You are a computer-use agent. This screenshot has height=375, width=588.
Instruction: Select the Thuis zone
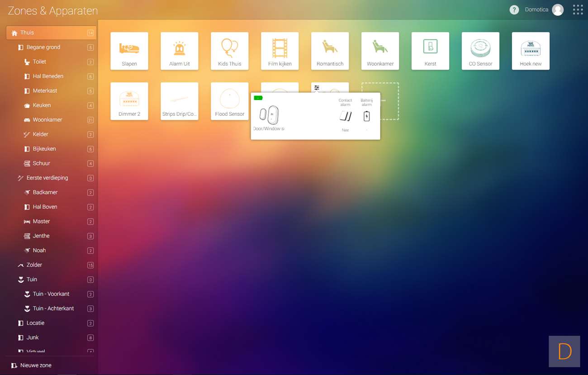[27, 33]
